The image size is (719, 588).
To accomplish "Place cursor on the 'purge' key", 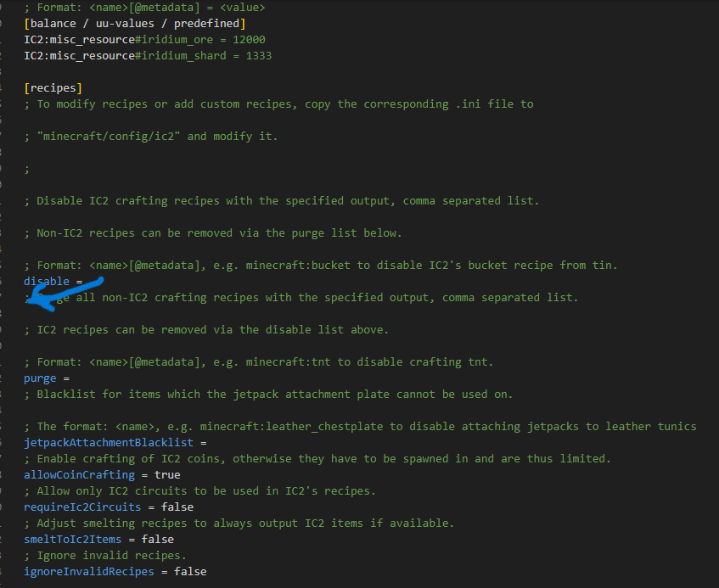I will point(40,378).
